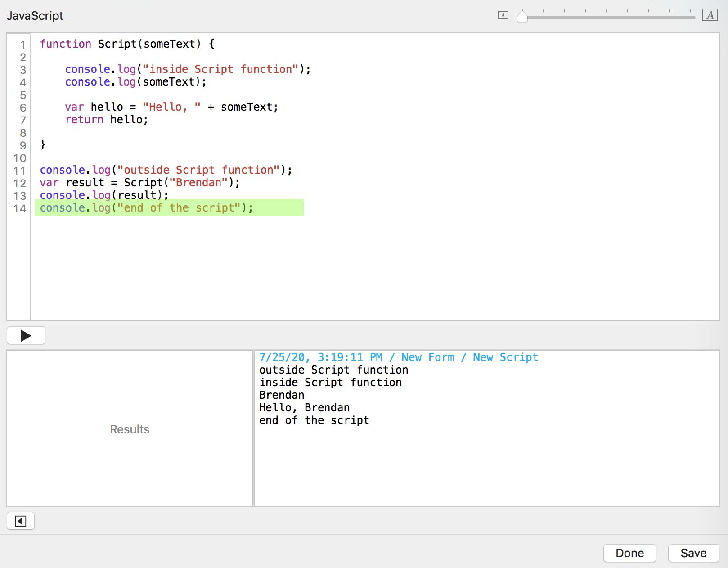Click the large font size icon

710,15
